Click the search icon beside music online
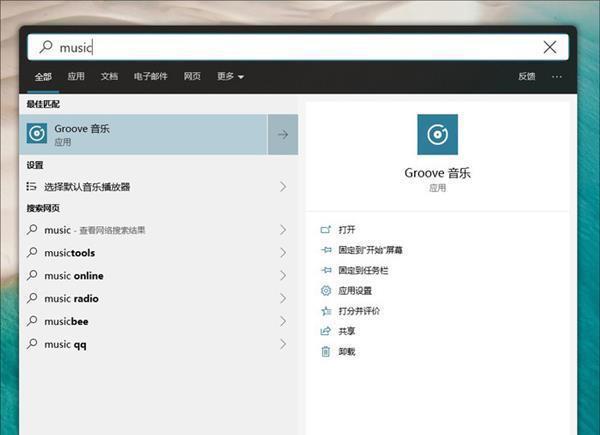The height and width of the screenshot is (435, 600). [x=32, y=275]
